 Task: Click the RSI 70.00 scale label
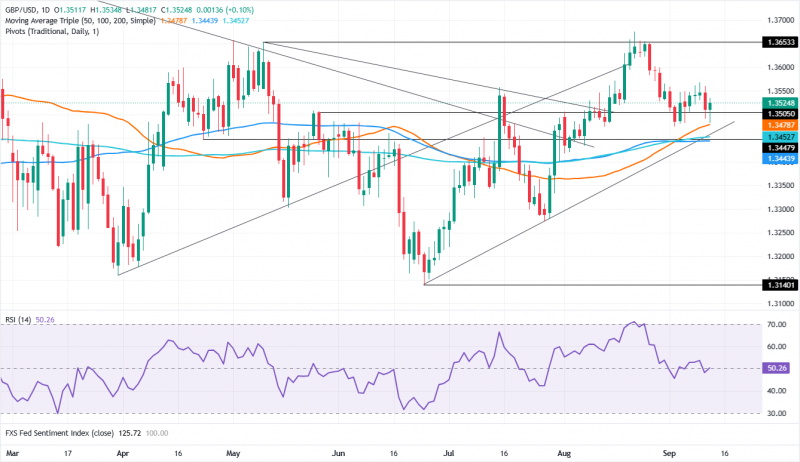click(x=777, y=324)
